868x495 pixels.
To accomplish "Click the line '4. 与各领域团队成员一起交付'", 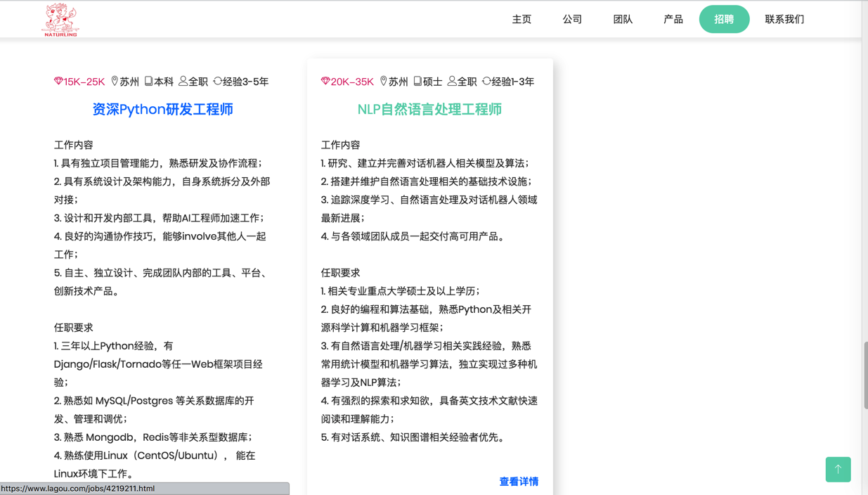I will (x=415, y=236).
